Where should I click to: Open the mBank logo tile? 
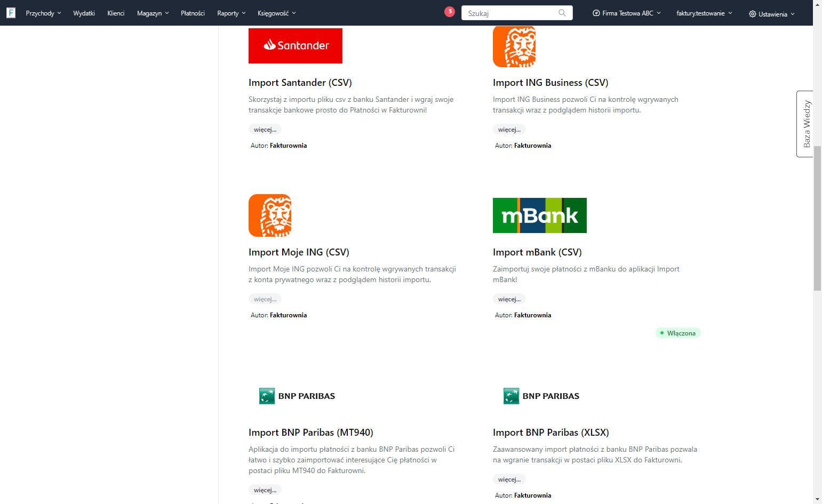(x=540, y=215)
